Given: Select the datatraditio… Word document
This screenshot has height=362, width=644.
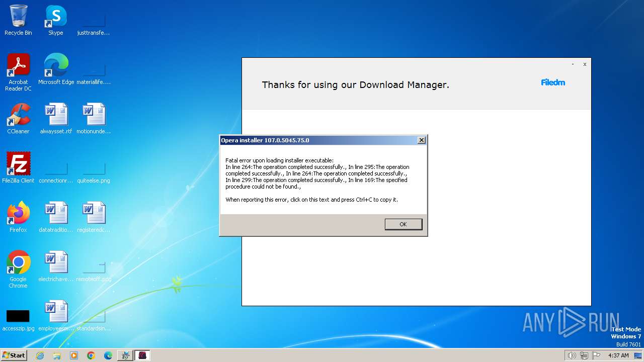Looking at the screenshot, I should (x=56, y=217).
